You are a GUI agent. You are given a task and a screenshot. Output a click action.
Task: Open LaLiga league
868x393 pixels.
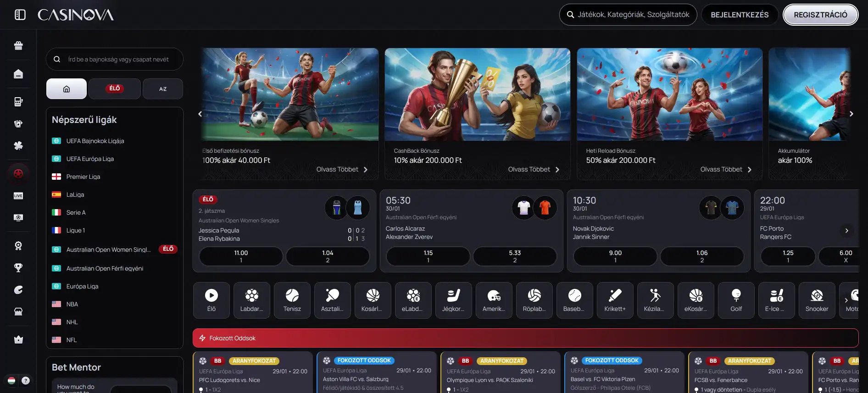(115, 194)
